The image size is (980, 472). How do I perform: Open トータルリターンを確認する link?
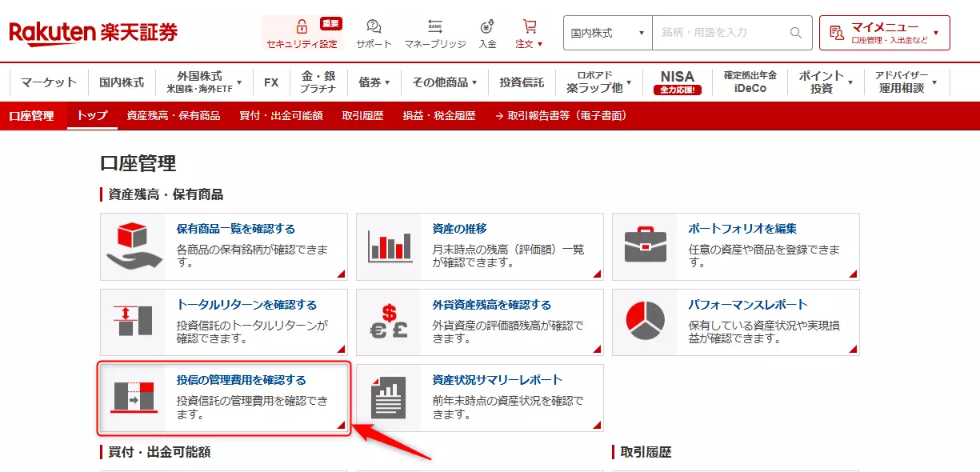pyautogui.click(x=247, y=305)
